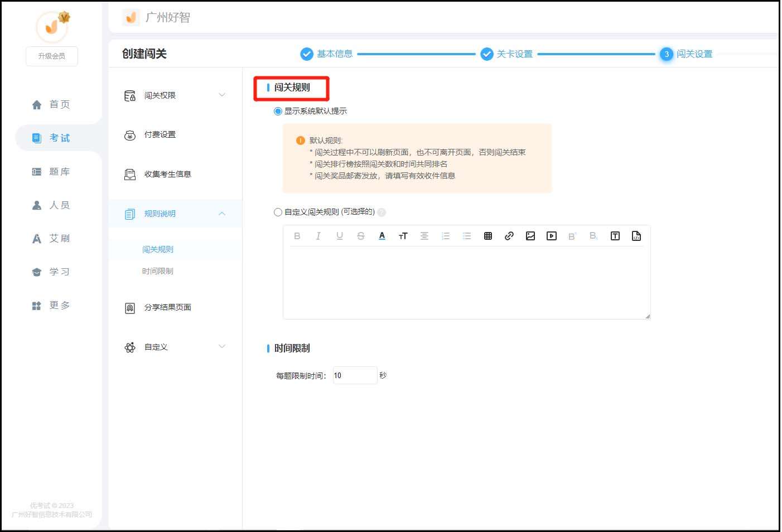Apply italic formatting in the editor

click(x=318, y=235)
